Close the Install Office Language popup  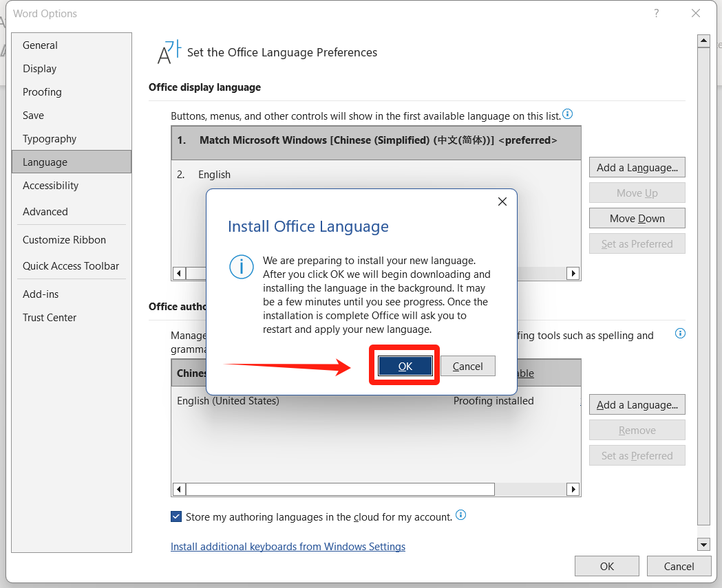coord(502,202)
